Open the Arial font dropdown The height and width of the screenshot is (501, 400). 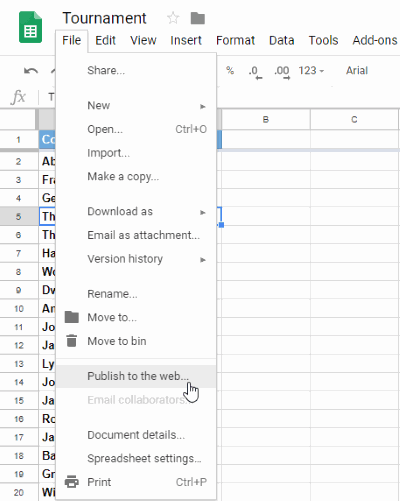(357, 70)
